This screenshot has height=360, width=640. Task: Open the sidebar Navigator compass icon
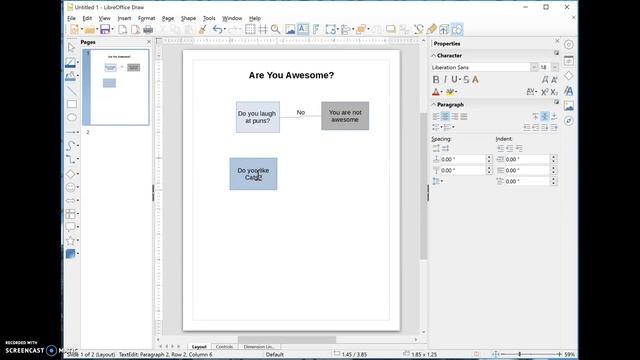(x=569, y=121)
